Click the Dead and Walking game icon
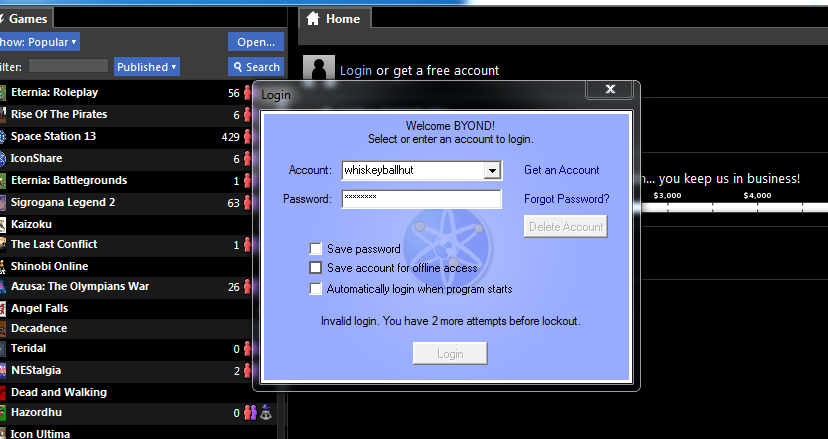Image resolution: width=828 pixels, height=439 pixels. click(3, 393)
